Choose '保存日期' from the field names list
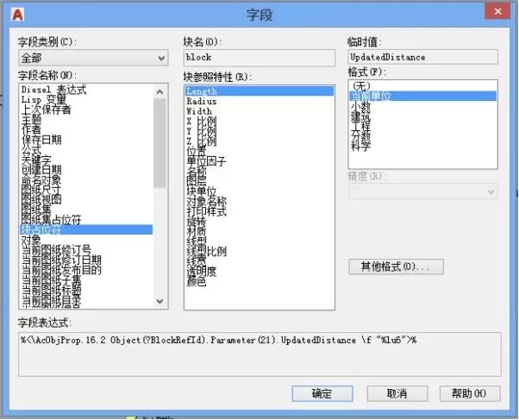Viewport: 519px width, 420px height. (41, 141)
